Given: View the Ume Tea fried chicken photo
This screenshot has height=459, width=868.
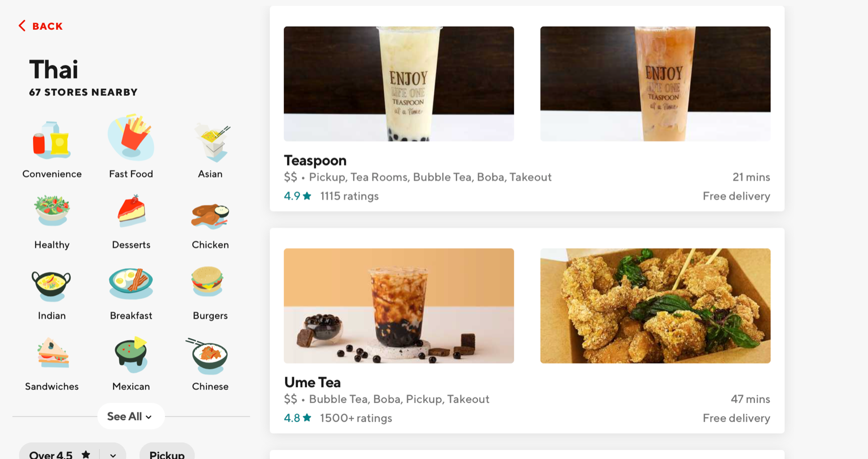Looking at the screenshot, I should [x=655, y=306].
